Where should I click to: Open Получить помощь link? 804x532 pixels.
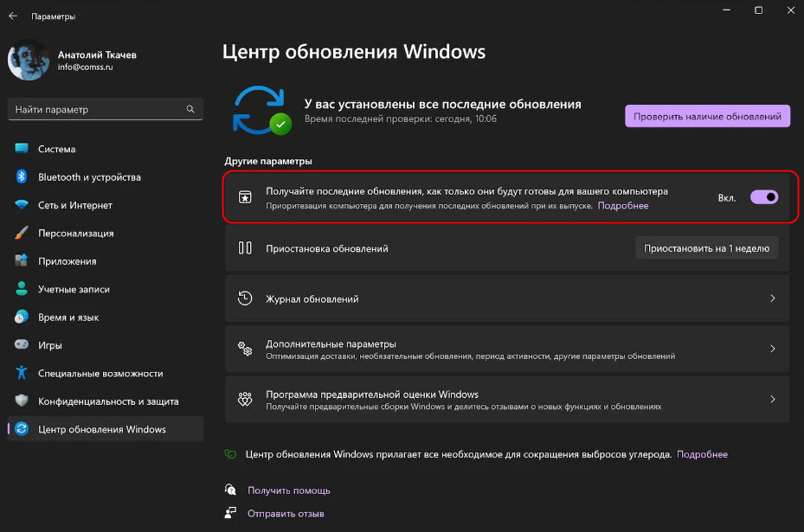pos(289,490)
